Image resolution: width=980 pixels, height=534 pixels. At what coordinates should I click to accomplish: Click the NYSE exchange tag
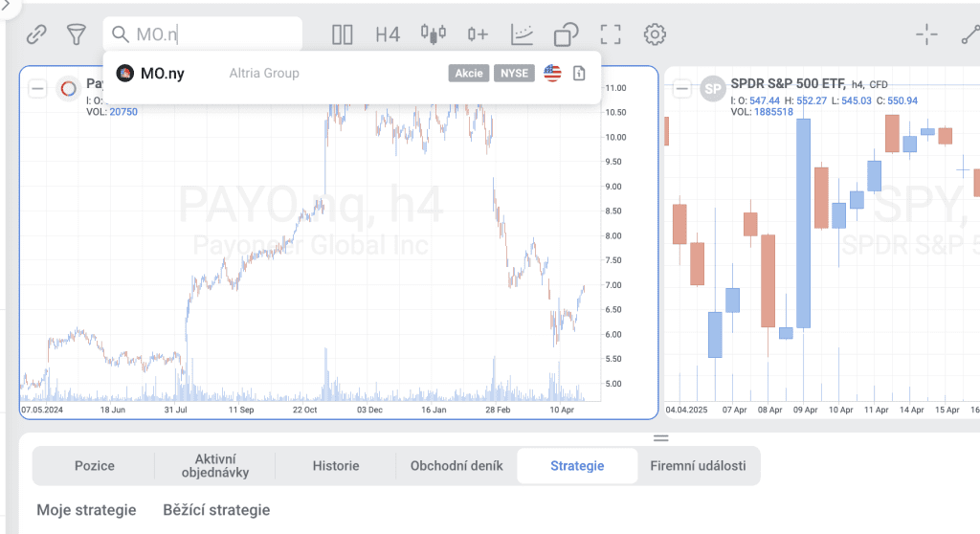click(x=514, y=73)
